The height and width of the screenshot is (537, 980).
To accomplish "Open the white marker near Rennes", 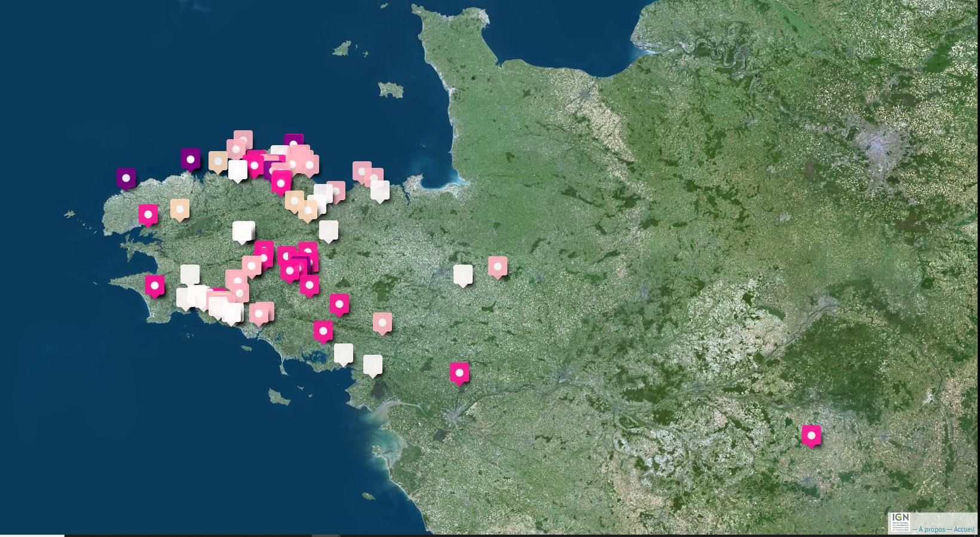I will tap(463, 275).
